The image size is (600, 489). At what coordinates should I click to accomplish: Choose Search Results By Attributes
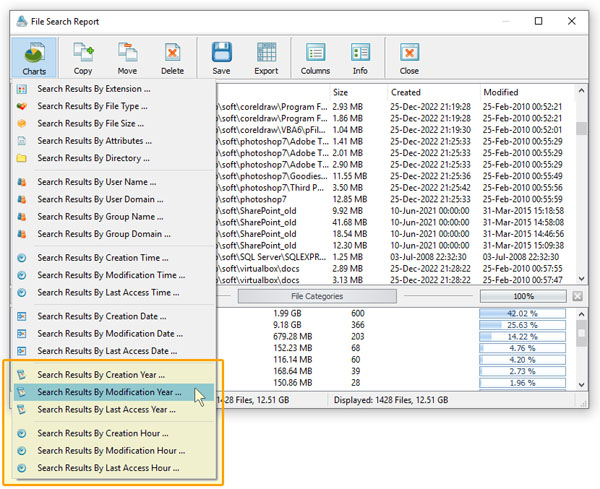114,141
